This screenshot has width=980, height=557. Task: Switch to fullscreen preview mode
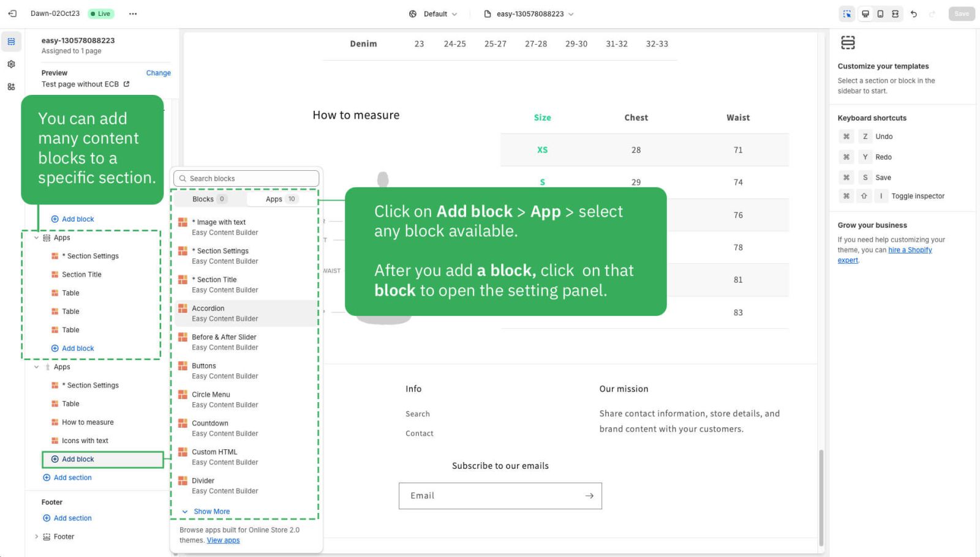[x=895, y=13]
